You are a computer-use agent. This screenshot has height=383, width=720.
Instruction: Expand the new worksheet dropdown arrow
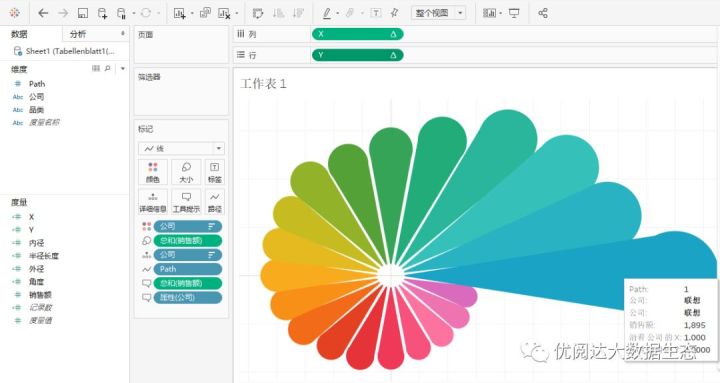[x=192, y=13]
